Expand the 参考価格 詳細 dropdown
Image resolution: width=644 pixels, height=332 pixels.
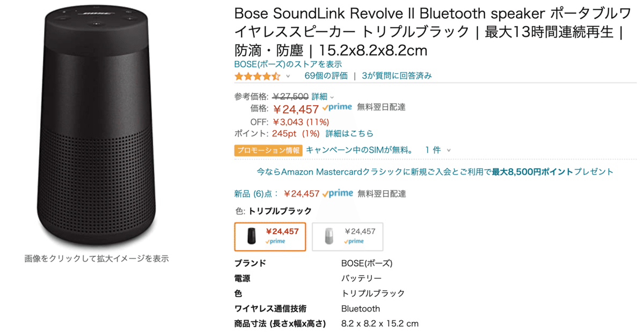(319, 96)
